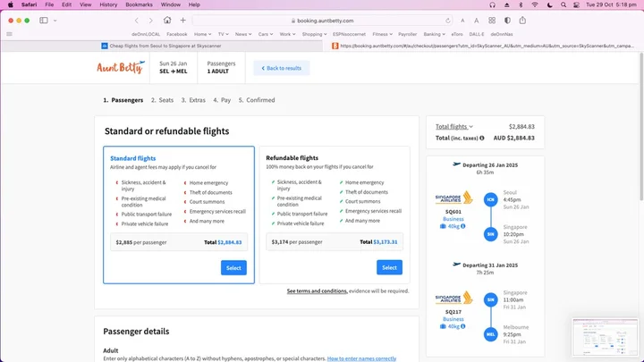This screenshot has width=644, height=362.
Task: Open the Bookmarks menu in menu bar
Action: [x=139, y=4]
